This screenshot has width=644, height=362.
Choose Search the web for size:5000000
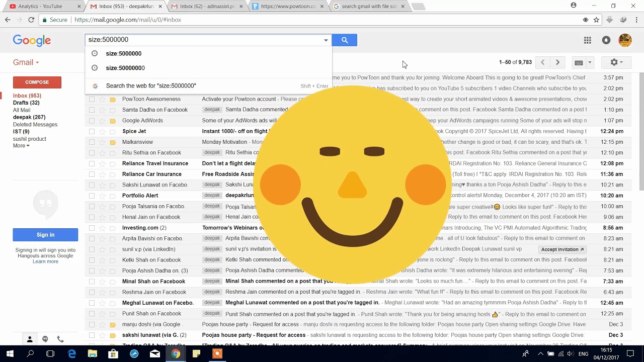click(x=208, y=86)
